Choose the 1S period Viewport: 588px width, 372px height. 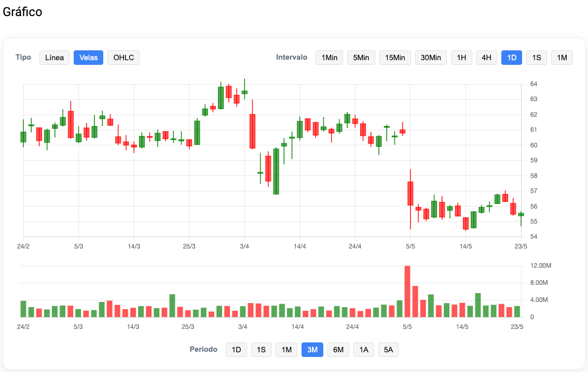[261, 349]
